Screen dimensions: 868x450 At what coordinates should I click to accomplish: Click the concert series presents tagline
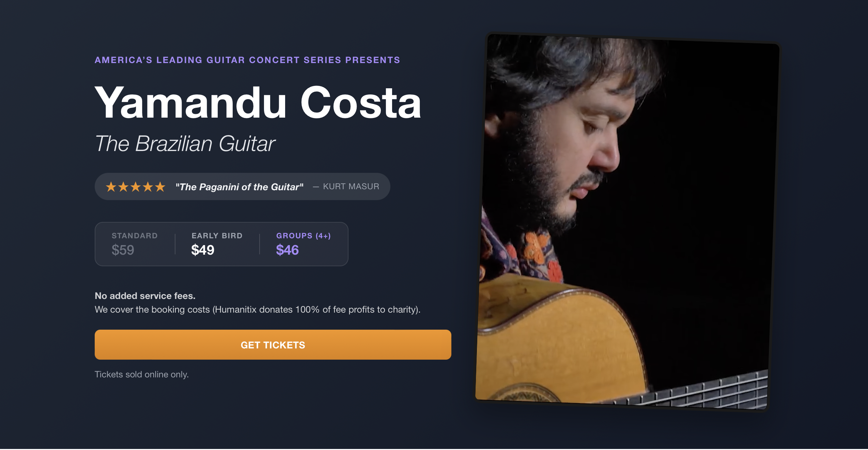point(247,60)
